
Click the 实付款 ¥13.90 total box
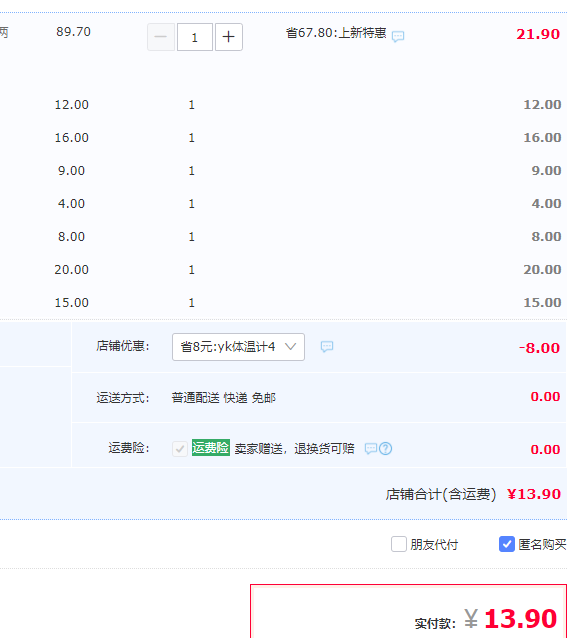point(408,611)
